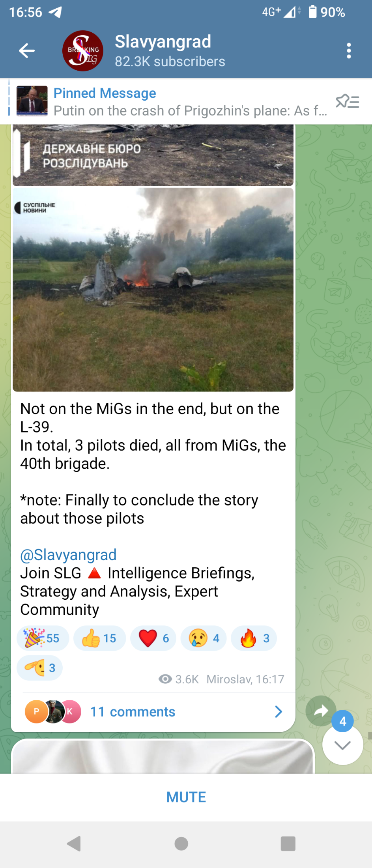Toggle crying face reaction with 4
This screenshot has width=372, height=868.
tap(204, 638)
